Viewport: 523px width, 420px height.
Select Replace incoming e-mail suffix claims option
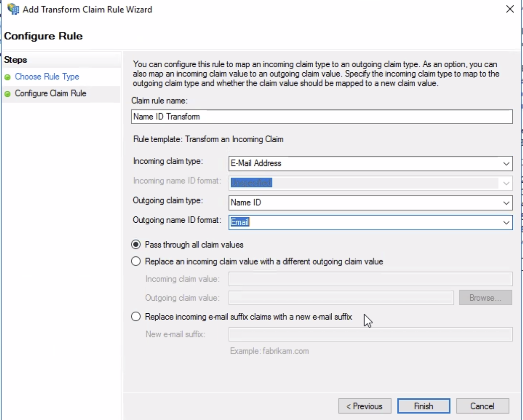[135, 316]
